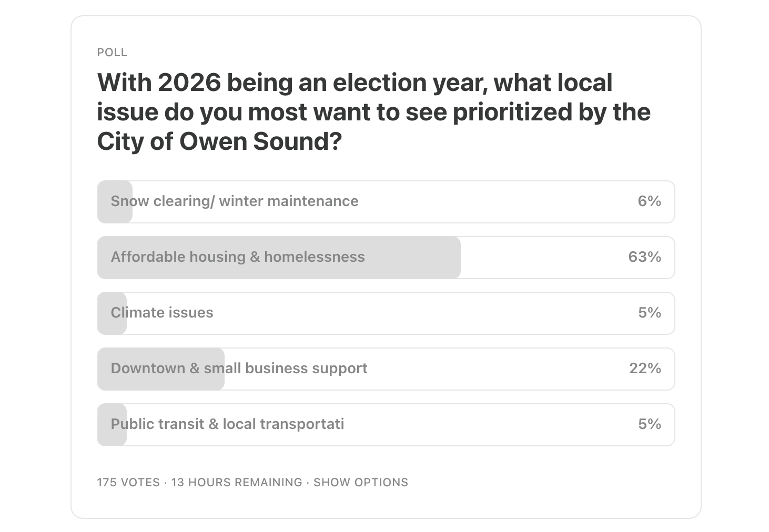The height and width of the screenshot is (532, 769).
Task: Click the small filled bar of Snow clearing
Action: point(115,202)
